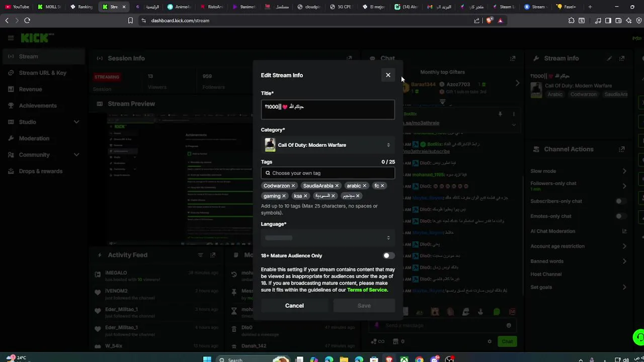
Task: Remove the arabic tag
Action: coord(365,186)
